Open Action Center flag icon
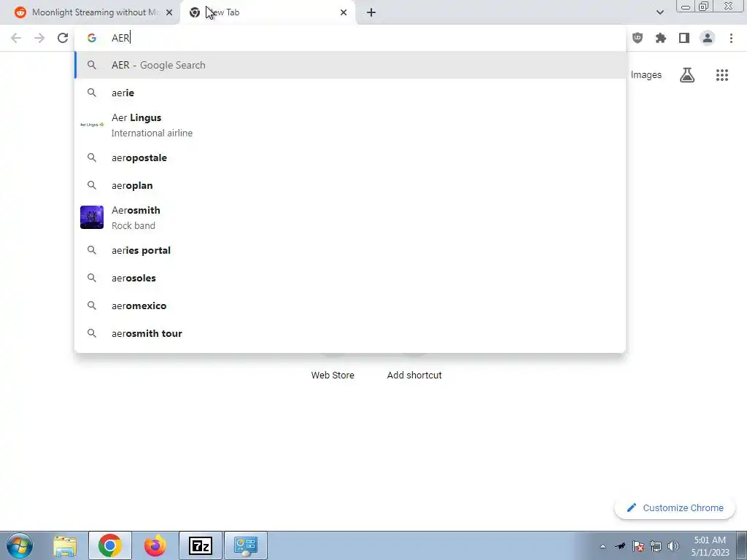This screenshot has width=747, height=560. (638, 546)
